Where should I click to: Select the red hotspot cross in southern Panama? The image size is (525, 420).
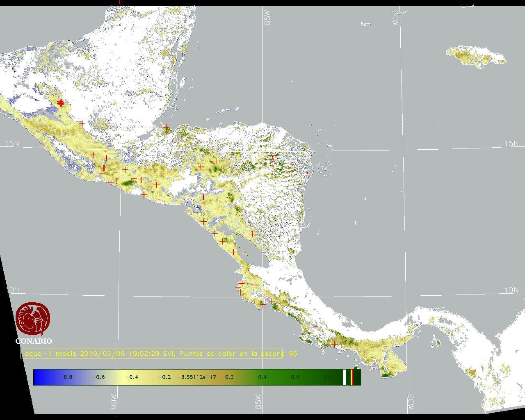tap(335, 344)
